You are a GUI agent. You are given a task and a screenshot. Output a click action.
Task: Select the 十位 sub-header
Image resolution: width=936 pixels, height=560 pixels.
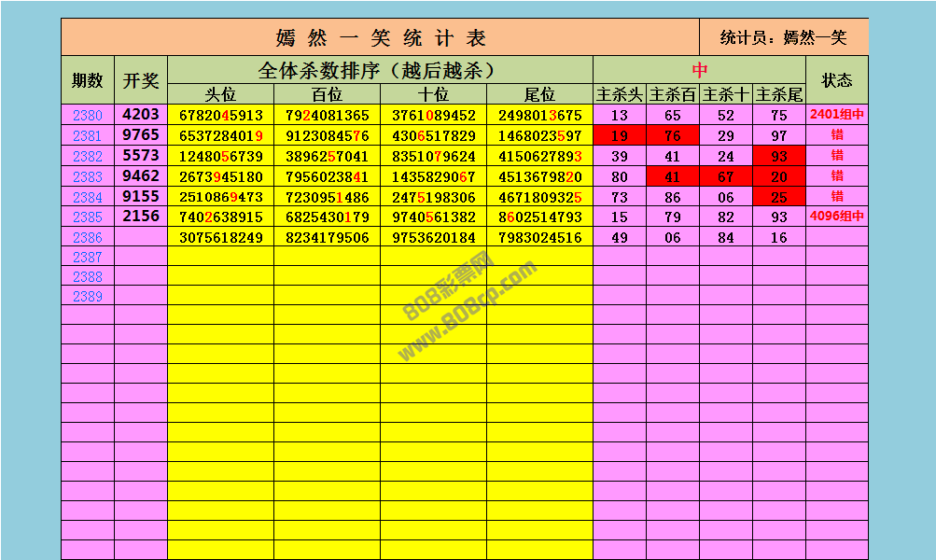click(x=433, y=94)
